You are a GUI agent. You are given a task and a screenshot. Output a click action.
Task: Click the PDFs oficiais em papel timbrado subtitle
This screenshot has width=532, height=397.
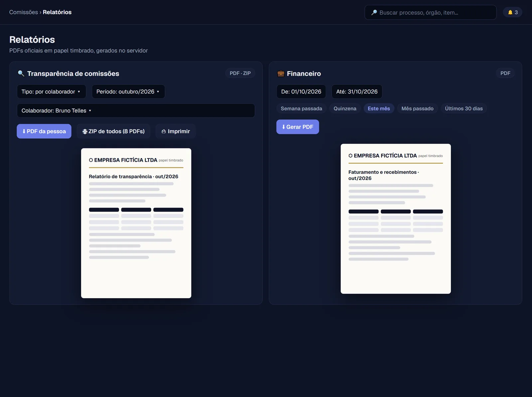click(78, 51)
